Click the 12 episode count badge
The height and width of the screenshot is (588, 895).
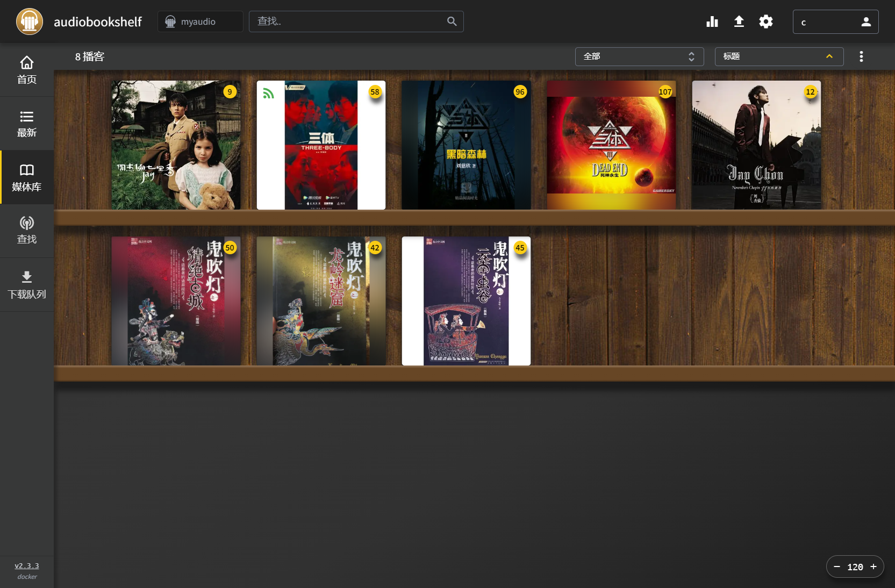click(811, 92)
